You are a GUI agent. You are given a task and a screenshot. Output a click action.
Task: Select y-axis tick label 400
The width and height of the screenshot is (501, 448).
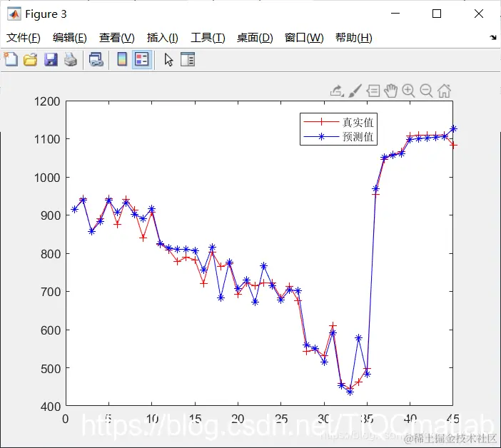(x=51, y=407)
